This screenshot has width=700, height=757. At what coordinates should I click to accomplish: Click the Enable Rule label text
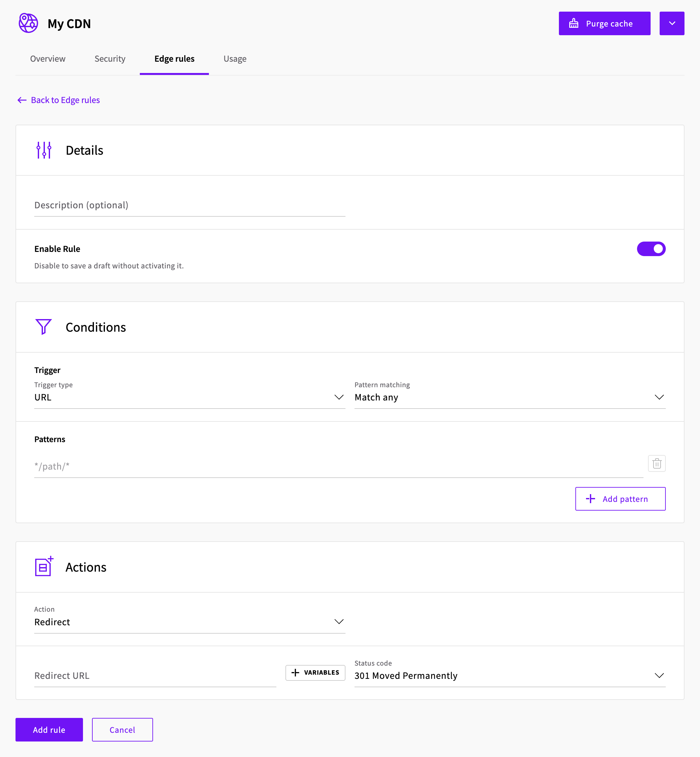click(57, 249)
